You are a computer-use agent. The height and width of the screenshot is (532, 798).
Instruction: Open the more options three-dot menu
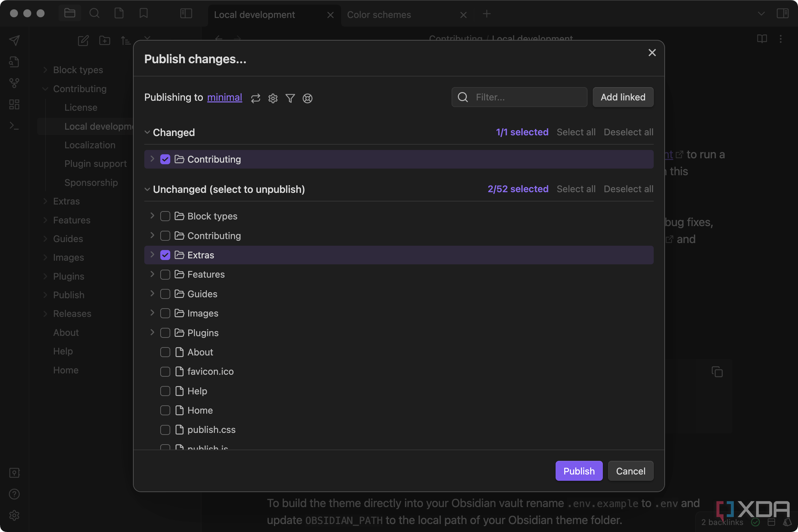tap(780, 39)
